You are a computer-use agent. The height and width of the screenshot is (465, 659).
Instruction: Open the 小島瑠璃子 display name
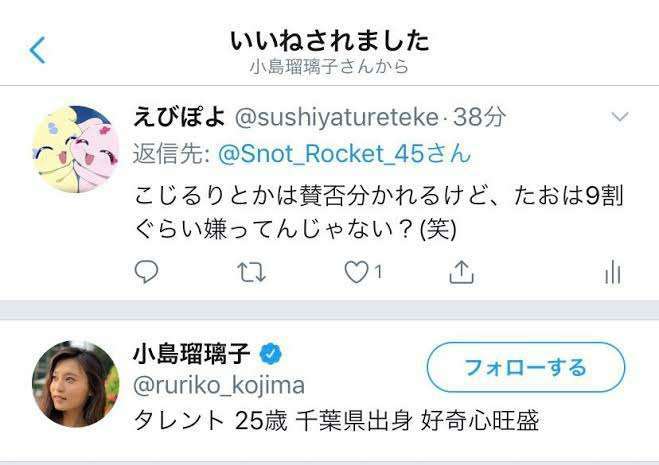[x=192, y=354]
